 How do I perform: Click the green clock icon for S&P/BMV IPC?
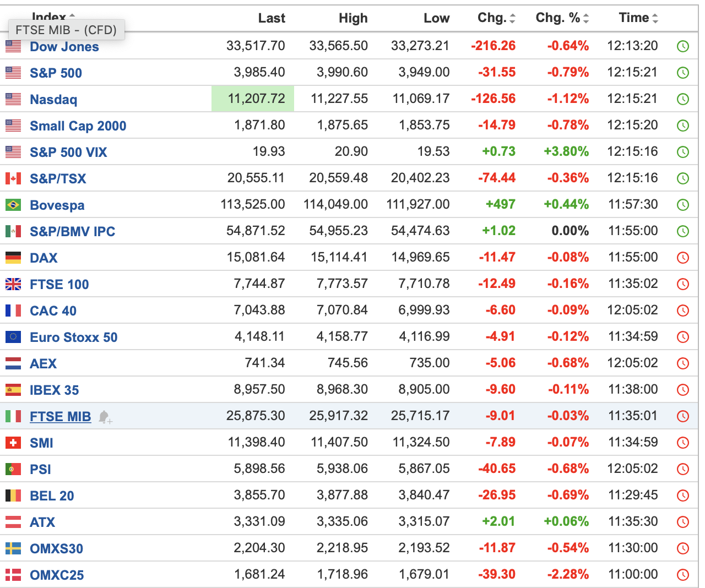682,231
